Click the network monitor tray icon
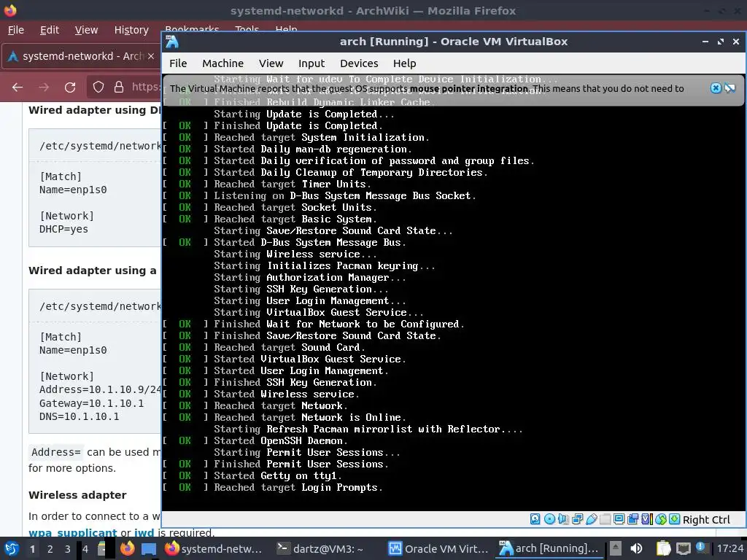 point(683,548)
